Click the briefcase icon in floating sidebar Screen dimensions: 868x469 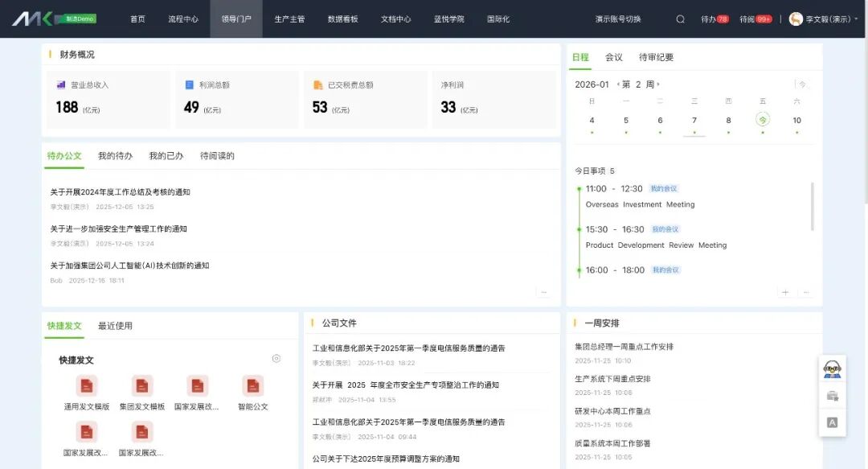[832, 396]
